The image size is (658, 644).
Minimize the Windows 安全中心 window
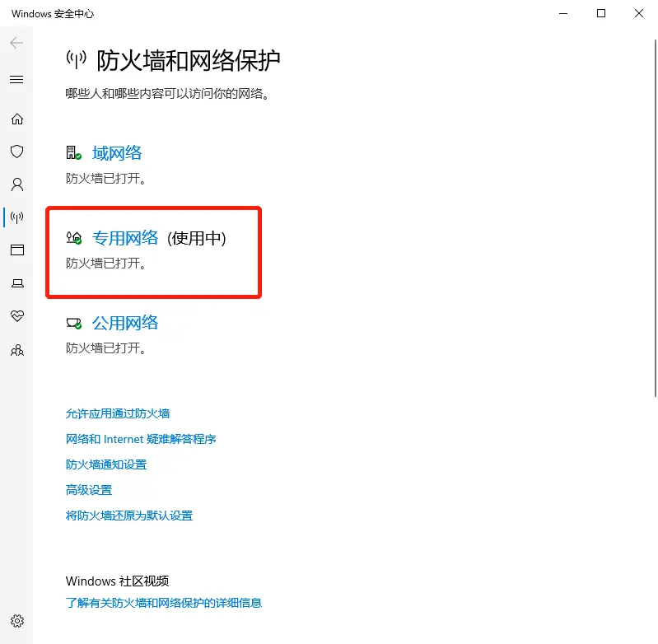click(563, 13)
